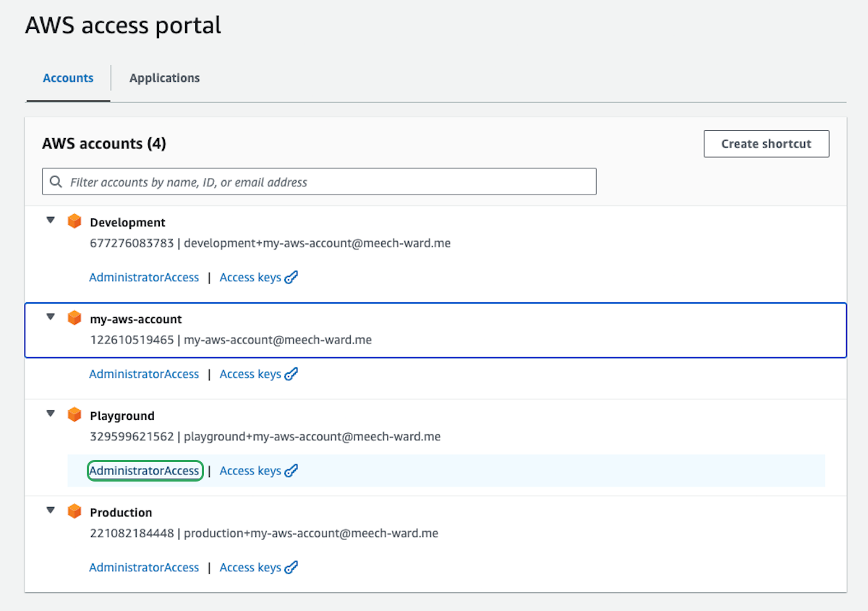Click the AWS accounts (4) heading
868x611 pixels.
[104, 144]
